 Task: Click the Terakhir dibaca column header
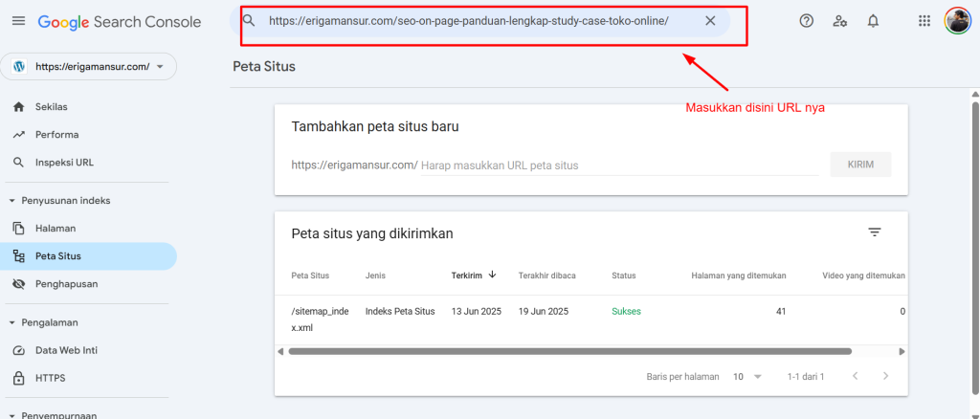pyautogui.click(x=546, y=276)
